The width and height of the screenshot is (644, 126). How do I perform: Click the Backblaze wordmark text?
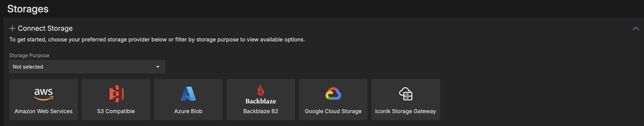click(x=261, y=101)
